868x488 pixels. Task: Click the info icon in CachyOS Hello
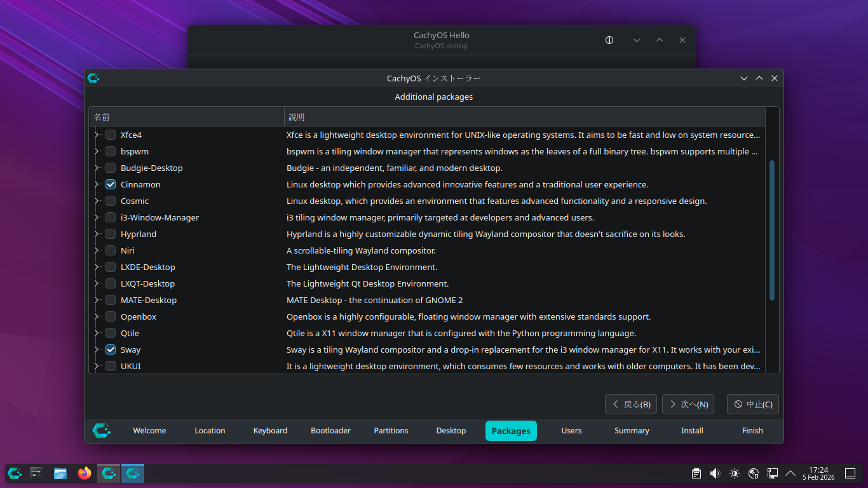click(609, 40)
